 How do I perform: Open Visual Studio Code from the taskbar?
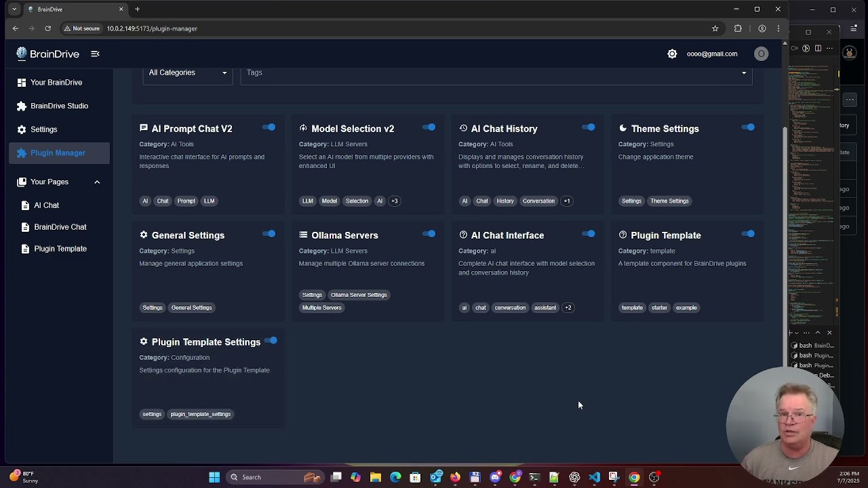[x=594, y=477]
